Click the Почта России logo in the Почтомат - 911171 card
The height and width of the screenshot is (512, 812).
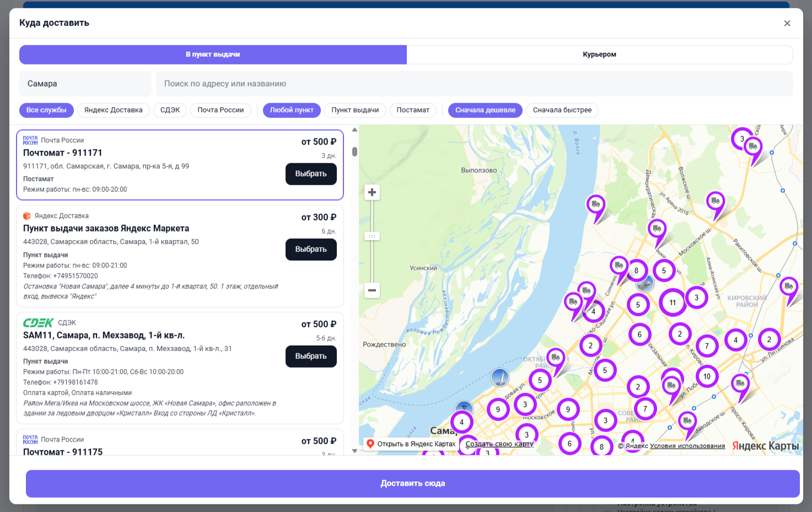(30, 141)
